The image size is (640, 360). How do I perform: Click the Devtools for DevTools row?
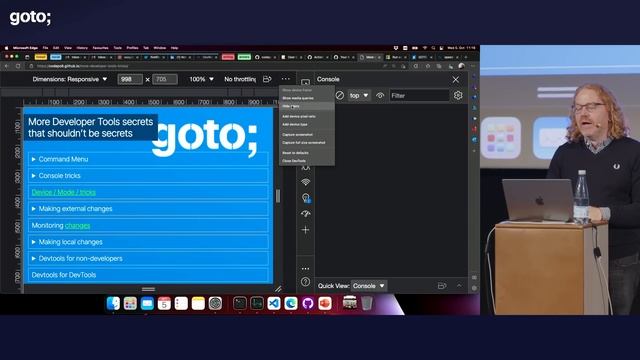(x=148, y=275)
